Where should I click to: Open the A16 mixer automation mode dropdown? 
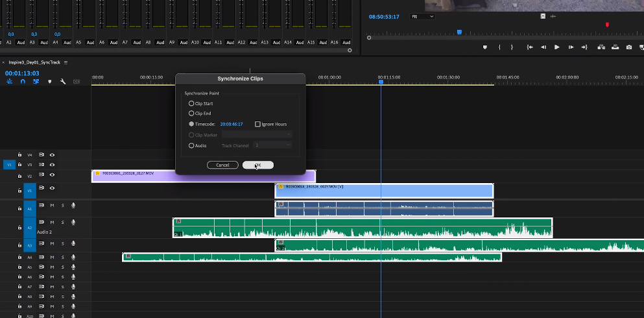point(346,42)
